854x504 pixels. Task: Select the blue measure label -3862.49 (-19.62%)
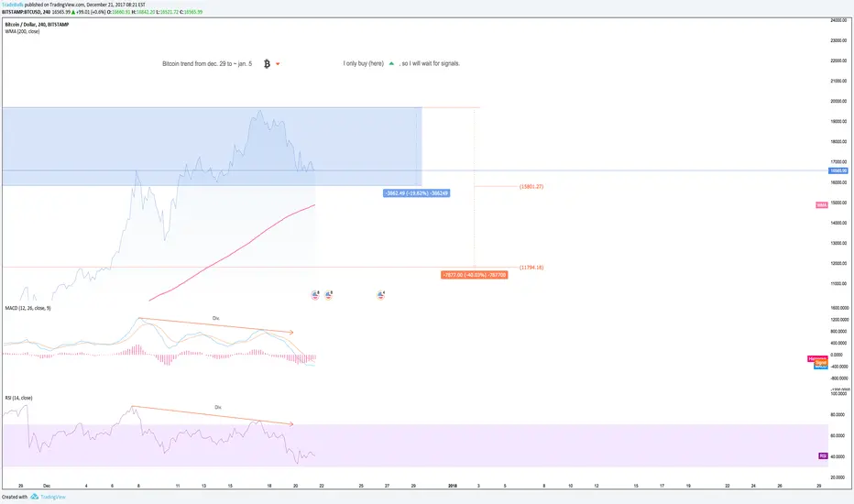[x=417, y=192]
